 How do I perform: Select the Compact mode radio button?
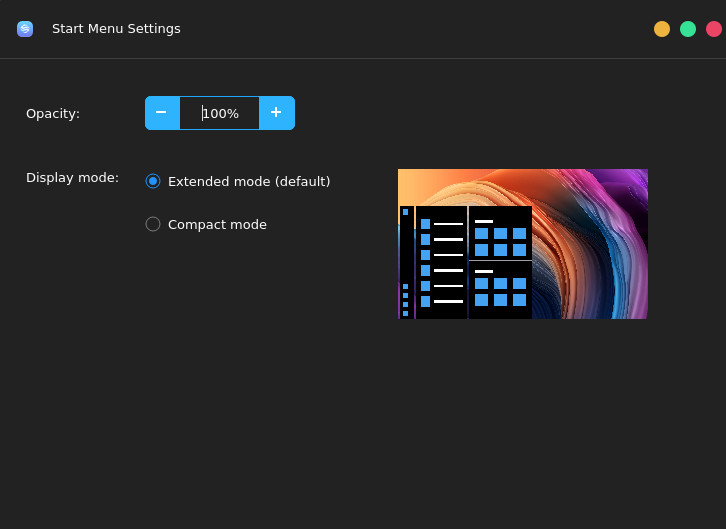(153, 224)
